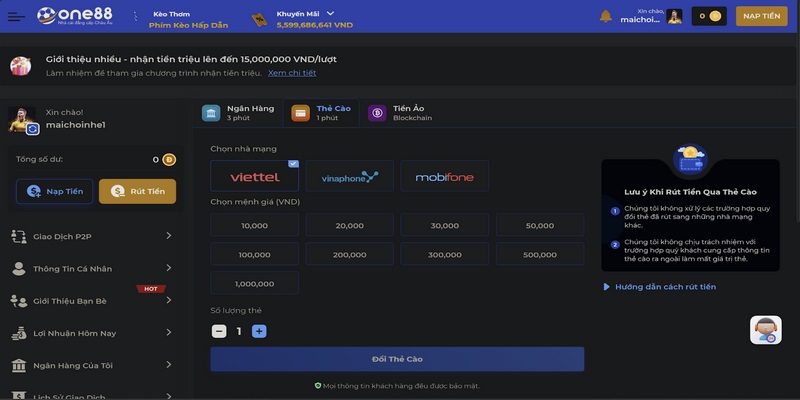
Task: Click the green shield security icon
Action: pyautogui.click(x=317, y=386)
